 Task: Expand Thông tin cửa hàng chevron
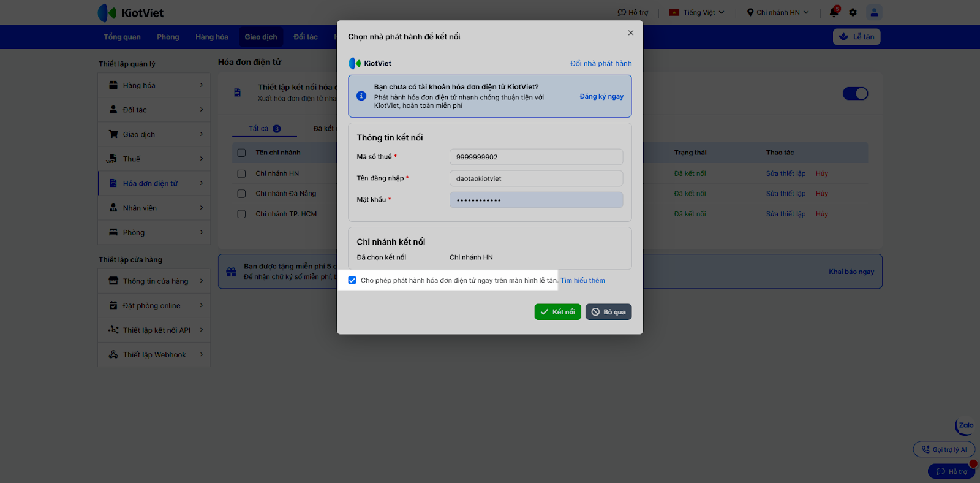pyautogui.click(x=201, y=281)
